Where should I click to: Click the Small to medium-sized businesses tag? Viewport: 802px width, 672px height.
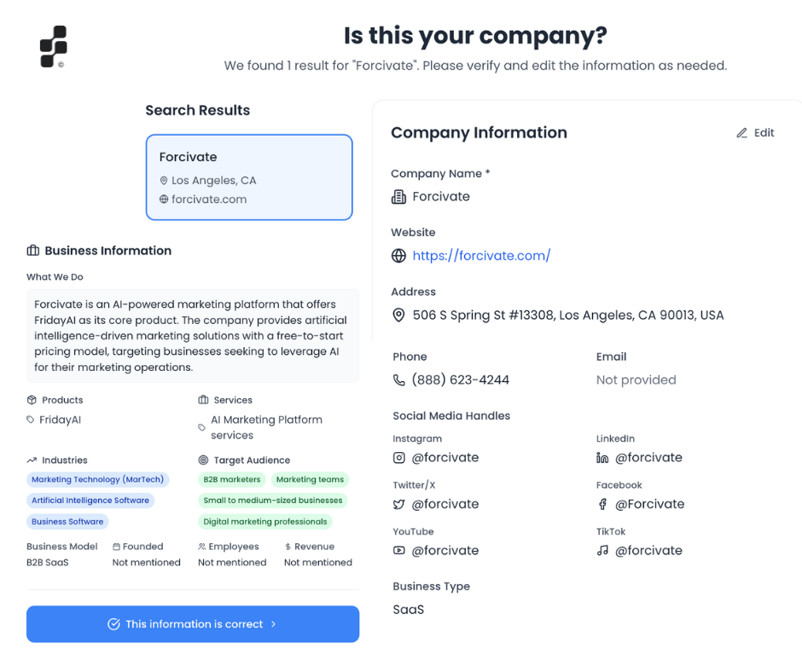(x=272, y=501)
